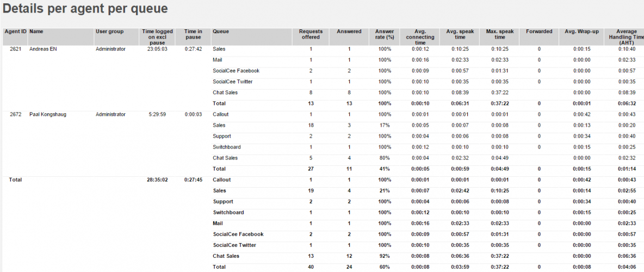
Task: Click agent ID 2672
Action: pyautogui.click(x=16, y=114)
